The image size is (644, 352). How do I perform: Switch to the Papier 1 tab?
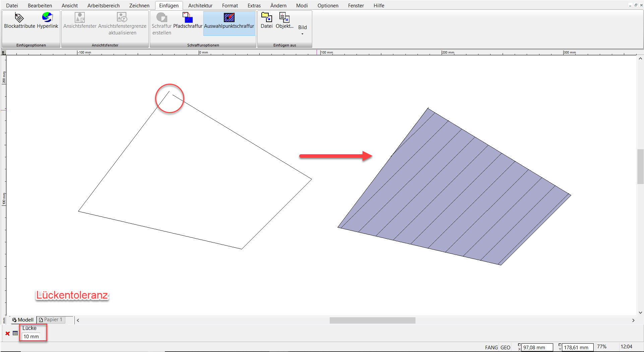pyautogui.click(x=51, y=320)
